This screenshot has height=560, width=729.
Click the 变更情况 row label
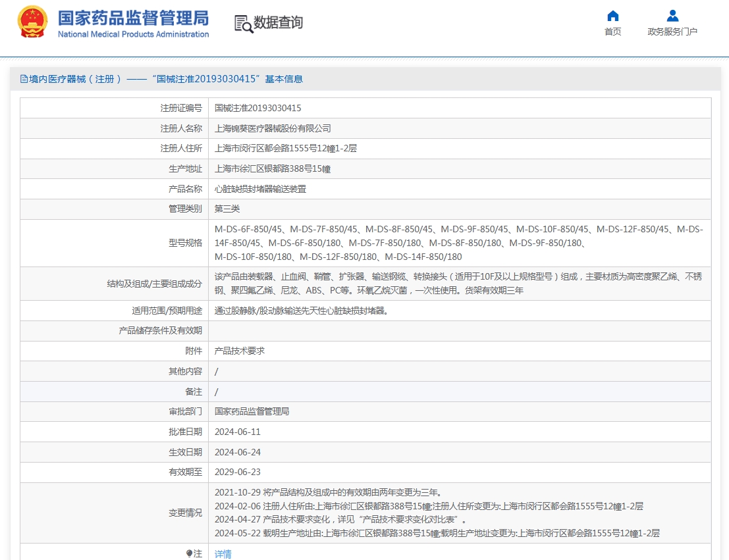tap(185, 513)
